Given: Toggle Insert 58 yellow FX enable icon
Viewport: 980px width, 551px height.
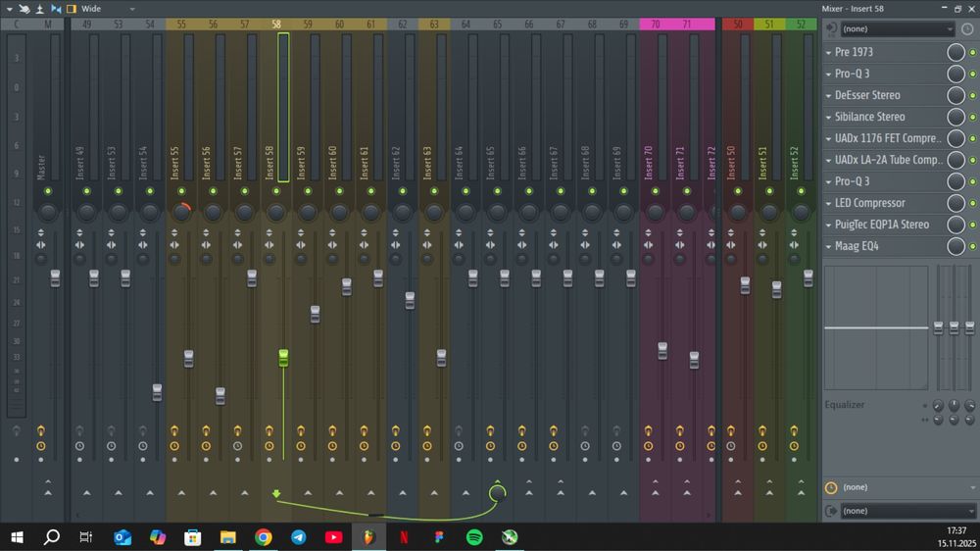Looking at the screenshot, I should (x=269, y=430).
